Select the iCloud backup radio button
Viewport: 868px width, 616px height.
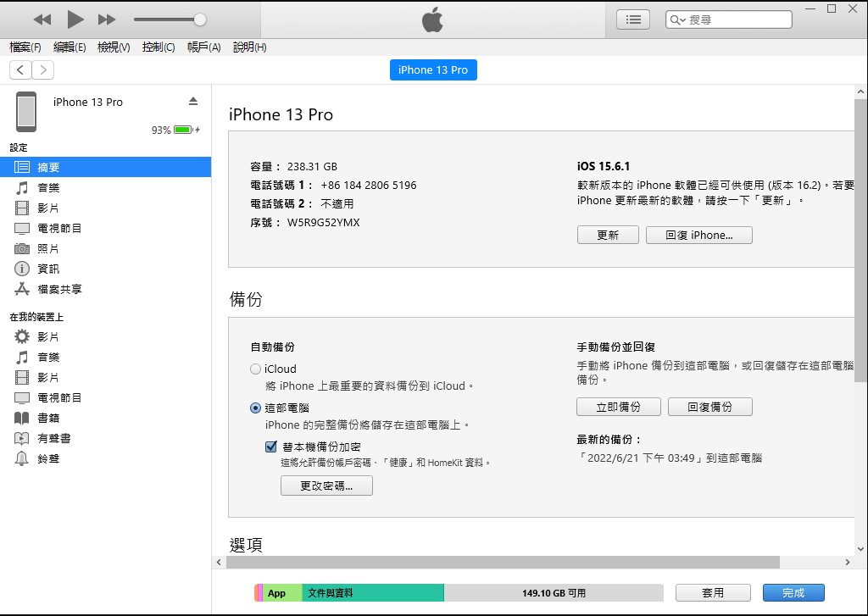(256, 369)
